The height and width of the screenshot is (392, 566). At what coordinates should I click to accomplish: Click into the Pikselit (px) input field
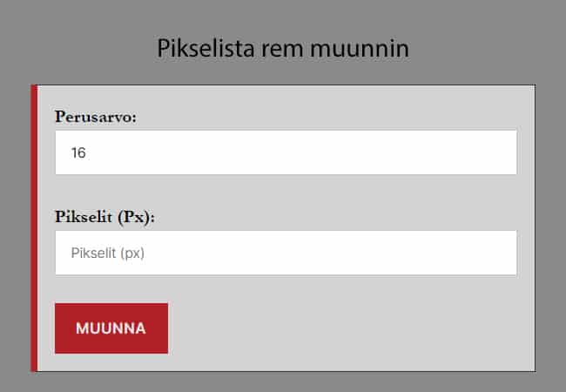tap(286, 253)
